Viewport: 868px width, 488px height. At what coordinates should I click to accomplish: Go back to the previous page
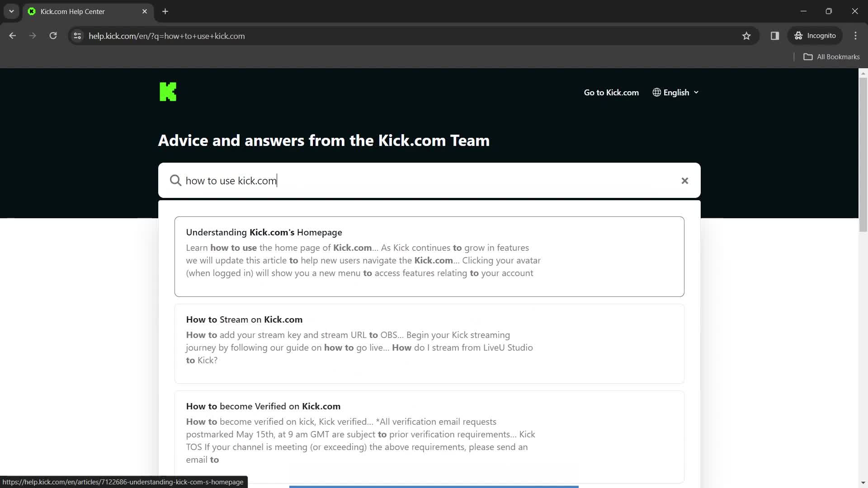13,36
